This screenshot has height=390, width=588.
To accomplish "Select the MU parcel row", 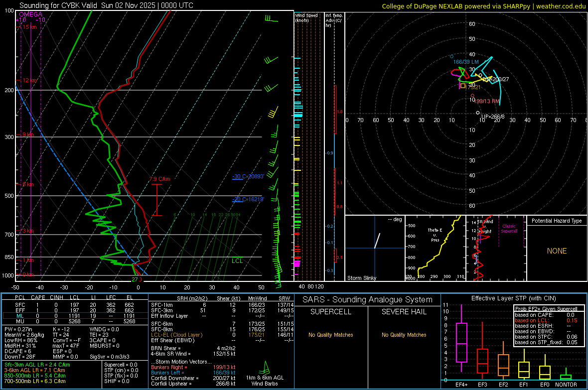I will (x=75, y=321).
